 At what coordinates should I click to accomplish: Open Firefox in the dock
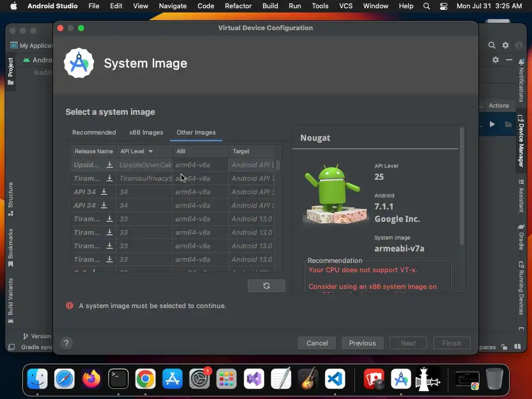(x=91, y=379)
